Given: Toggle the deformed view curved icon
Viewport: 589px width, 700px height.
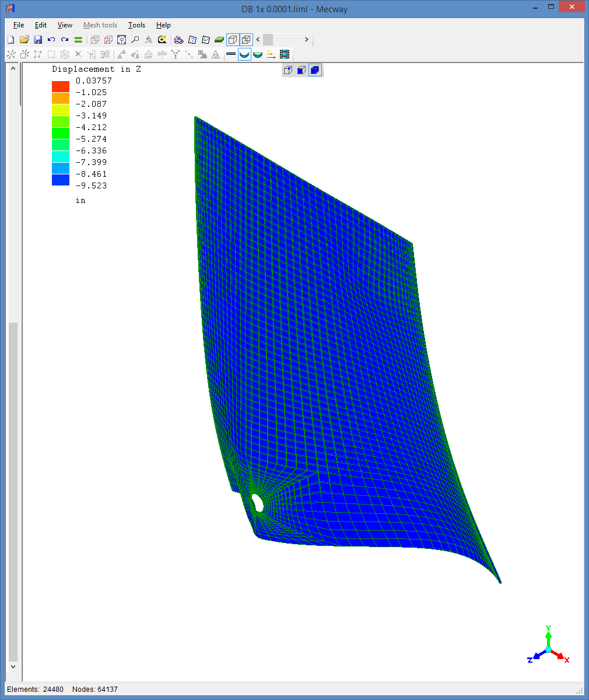Looking at the screenshot, I should (245, 54).
